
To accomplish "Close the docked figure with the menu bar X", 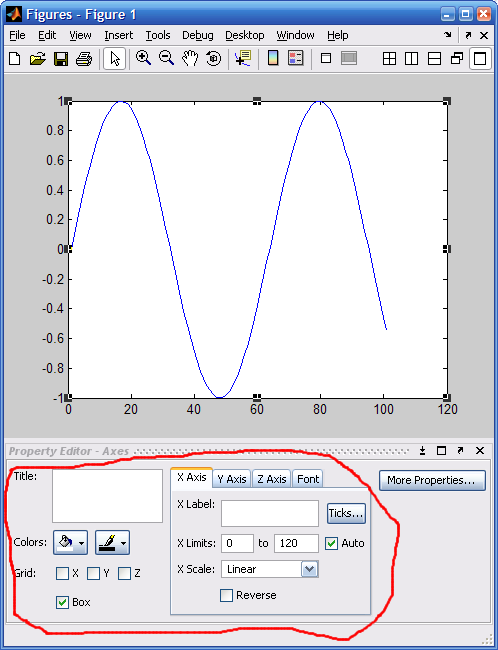I will point(484,35).
